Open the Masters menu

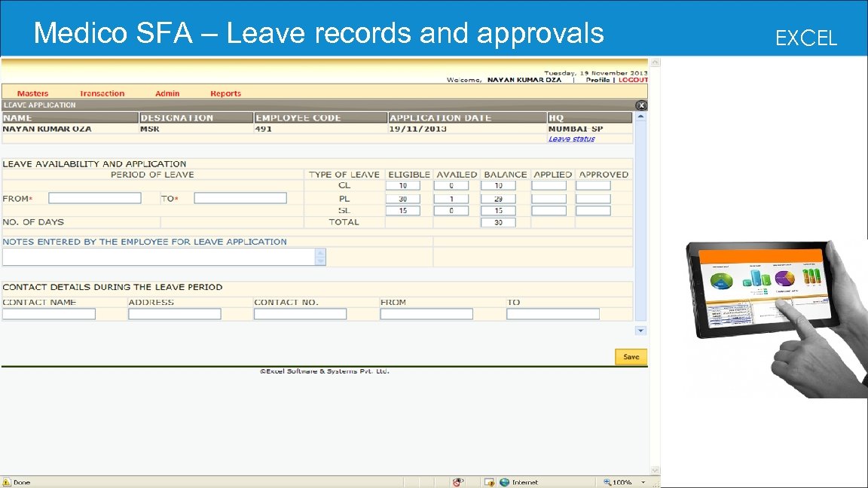pos(32,93)
